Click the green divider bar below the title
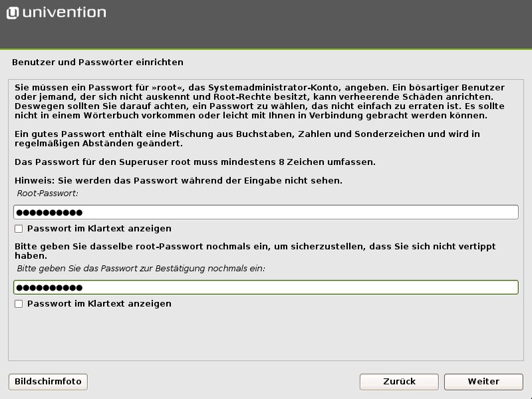Image resolution: width=532 pixels, height=399 pixels. (x=266, y=48)
